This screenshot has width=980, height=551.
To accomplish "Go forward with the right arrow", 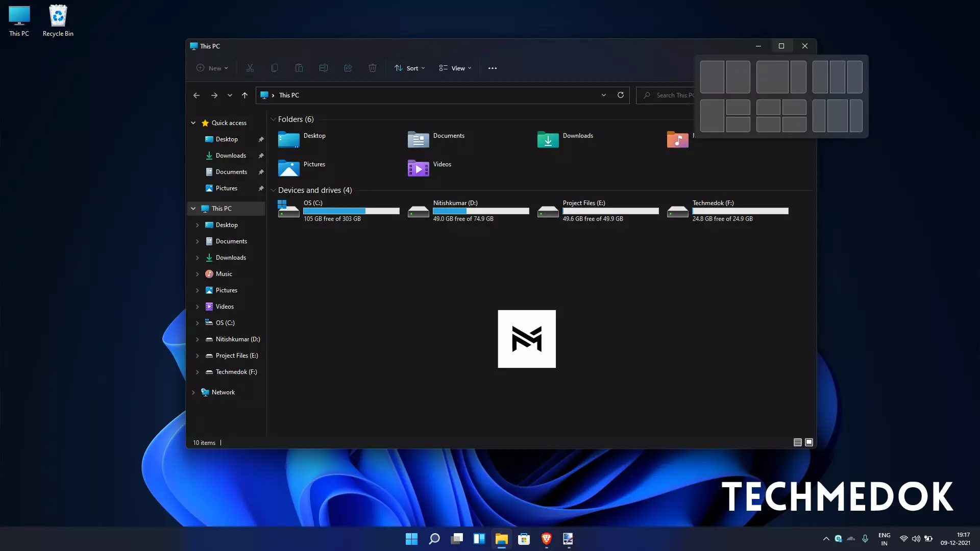I will [214, 95].
